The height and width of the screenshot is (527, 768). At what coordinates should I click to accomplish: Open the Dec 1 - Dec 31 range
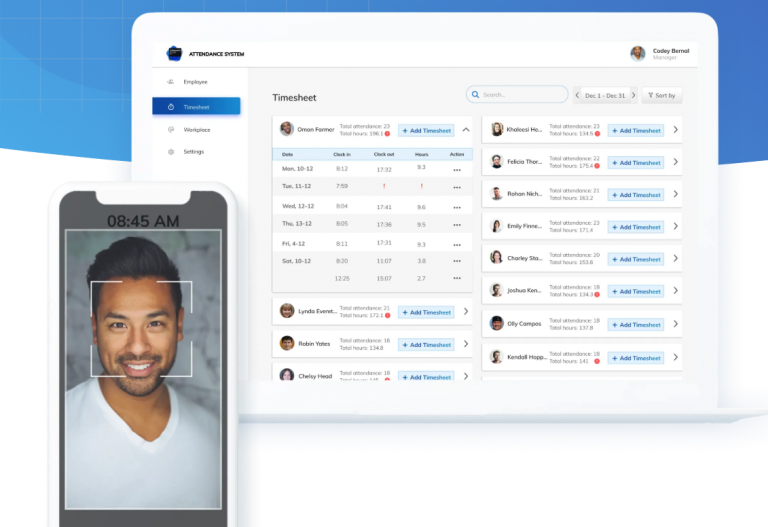(605, 96)
